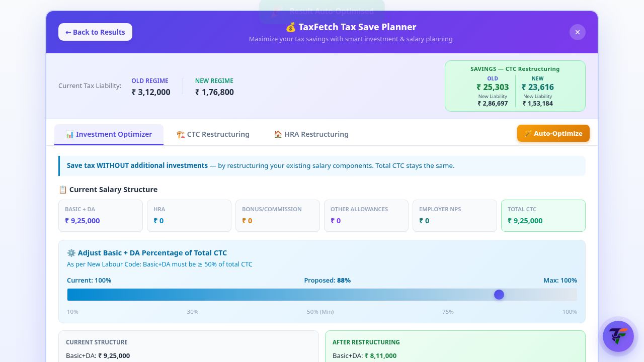
Task: Close the Tax Save Planner dialog
Action: (578, 32)
